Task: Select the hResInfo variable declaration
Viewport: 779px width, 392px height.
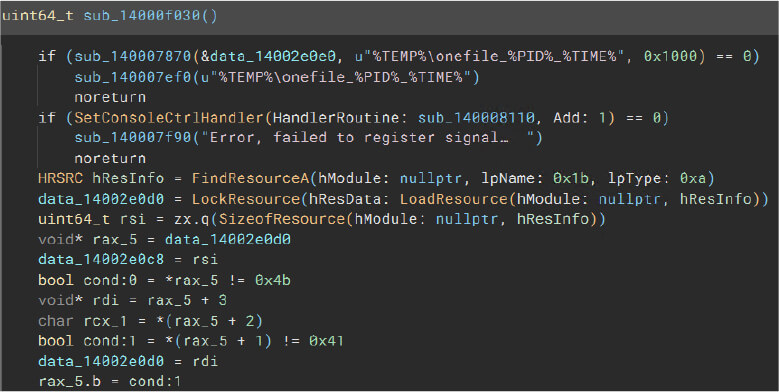Action: [x=128, y=178]
